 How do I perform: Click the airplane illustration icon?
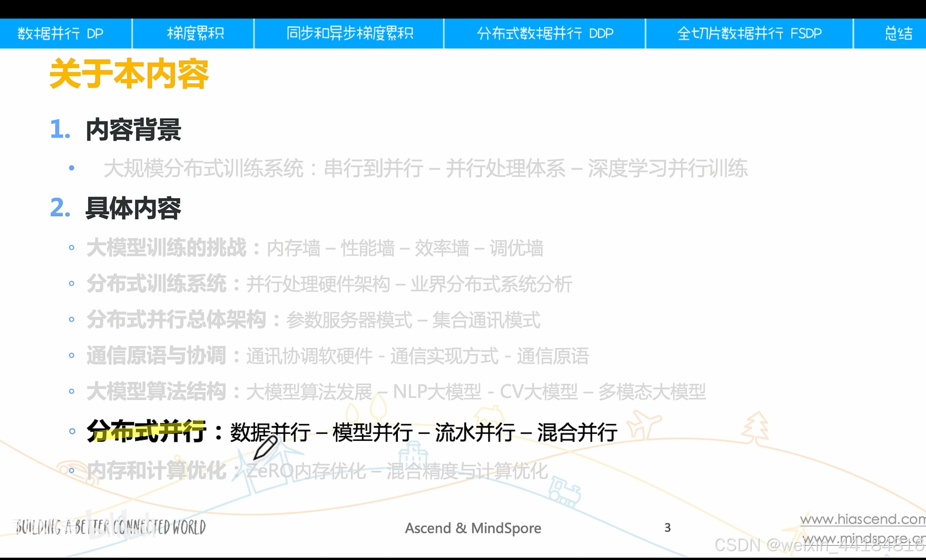644,424
